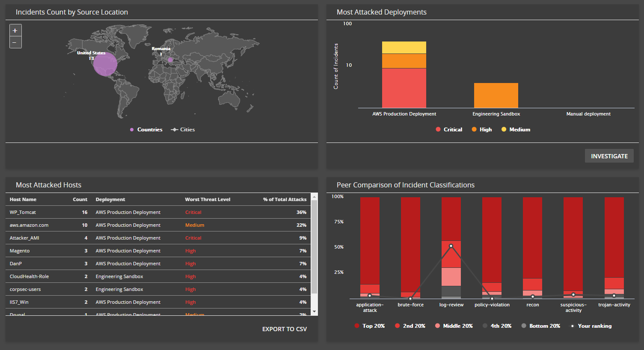Image resolution: width=644 pixels, height=350 pixels.
Task: Open the WP_Tomcat host entry
Action: (23, 212)
